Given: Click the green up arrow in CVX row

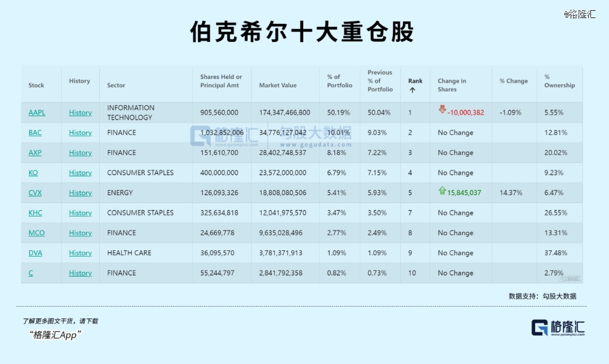Looking at the screenshot, I should pyautogui.click(x=442, y=190).
